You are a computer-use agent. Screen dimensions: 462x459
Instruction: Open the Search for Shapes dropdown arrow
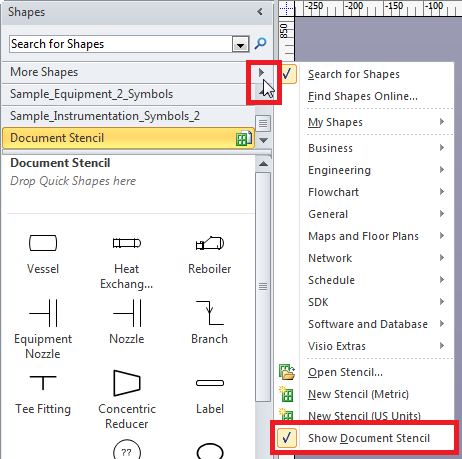click(x=240, y=44)
